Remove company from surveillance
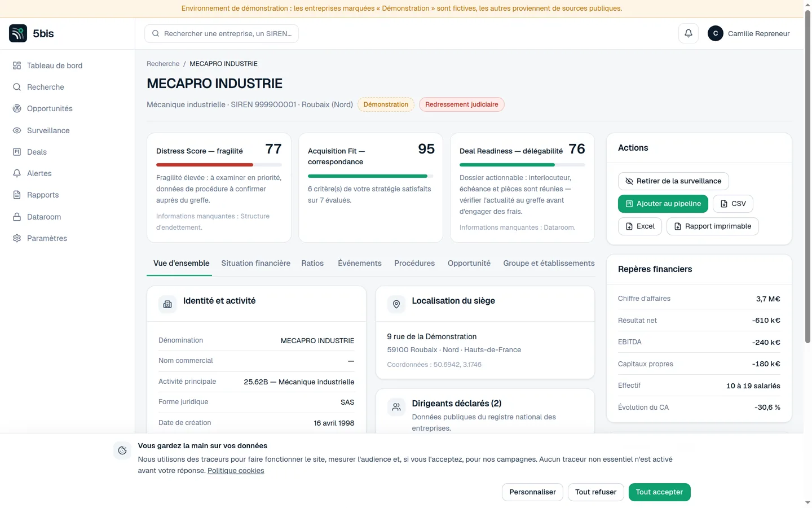Image resolution: width=812 pixels, height=508 pixels. pyautogui.click(x=673, y=181)
